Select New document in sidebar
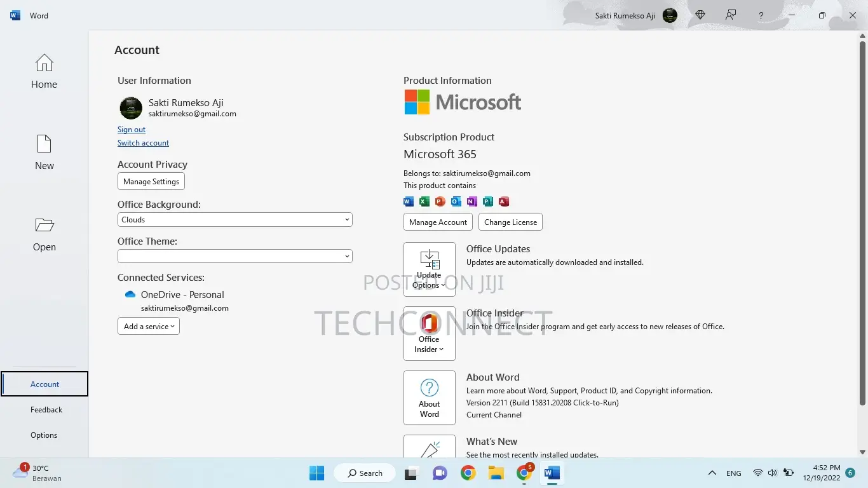The image size is (868, 488). [44, 152]
